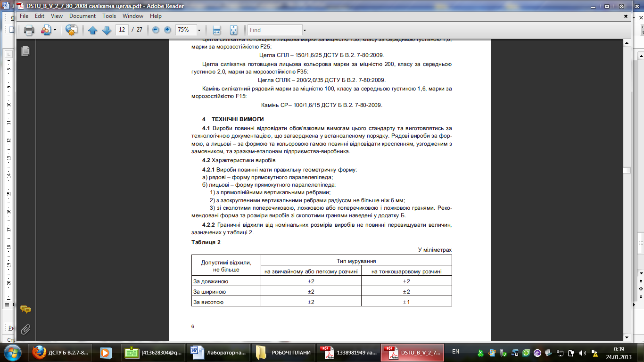Open the Document menu
Screen dimensions: 644x362
pyautogui.click(x=83, y=16)
